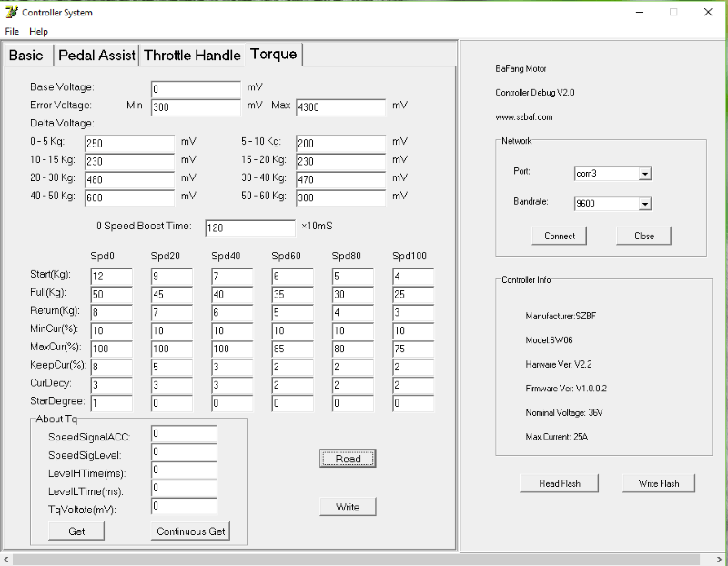Click the TqVoltate(mV) input field

point(184,506)
